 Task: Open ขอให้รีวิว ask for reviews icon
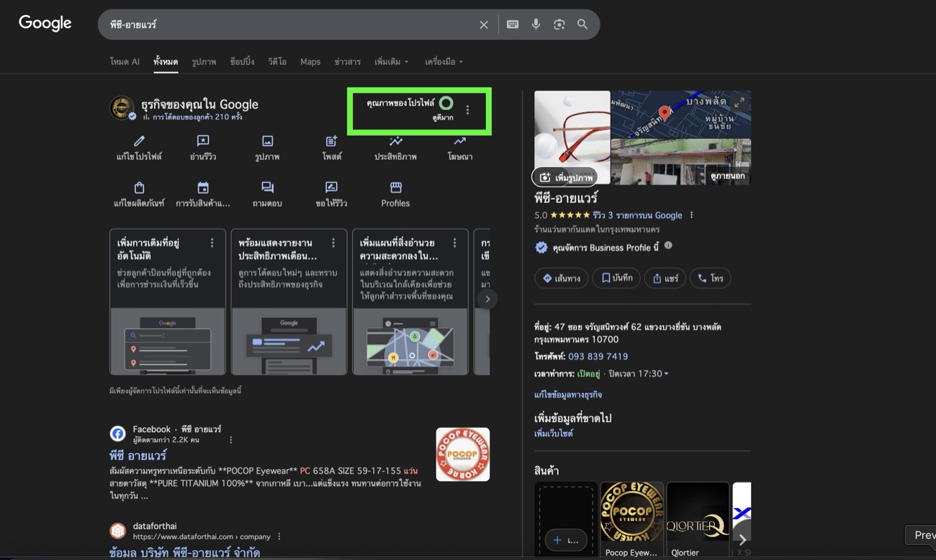click(x=331, y=188)
